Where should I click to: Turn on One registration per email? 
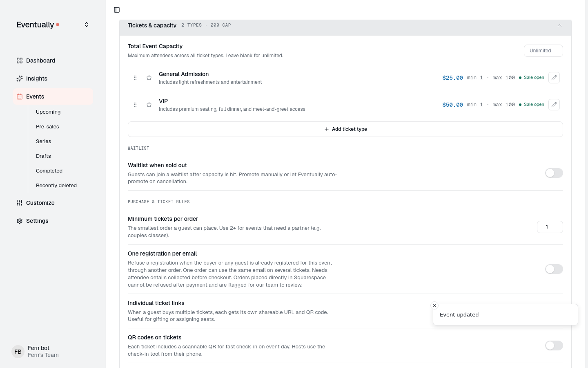(554, 269)
